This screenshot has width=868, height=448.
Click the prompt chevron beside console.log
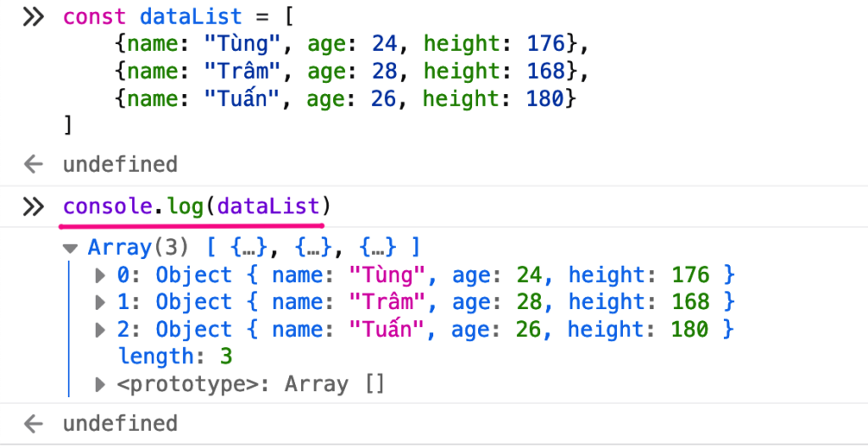pyautogui.click(x=33, y=207)
